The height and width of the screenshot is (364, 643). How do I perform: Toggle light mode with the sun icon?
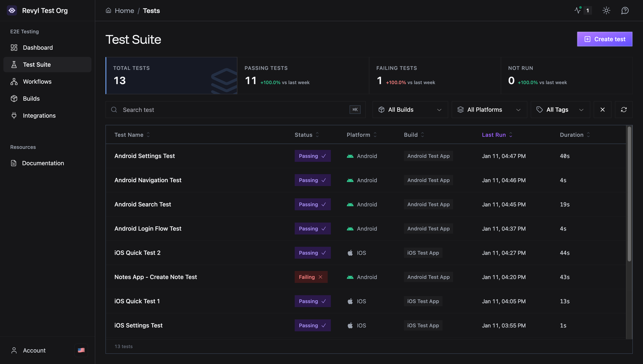(606, 10)
